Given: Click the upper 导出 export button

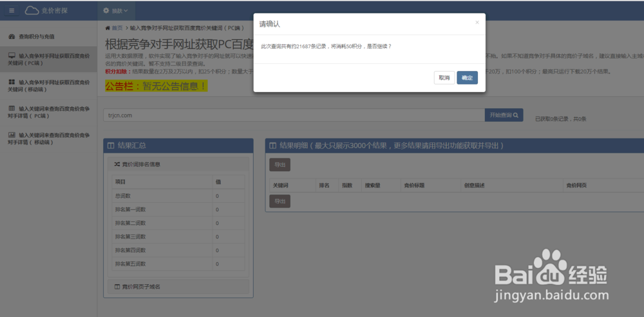Looking at the screenshot, I should click(x=279, y=164).
